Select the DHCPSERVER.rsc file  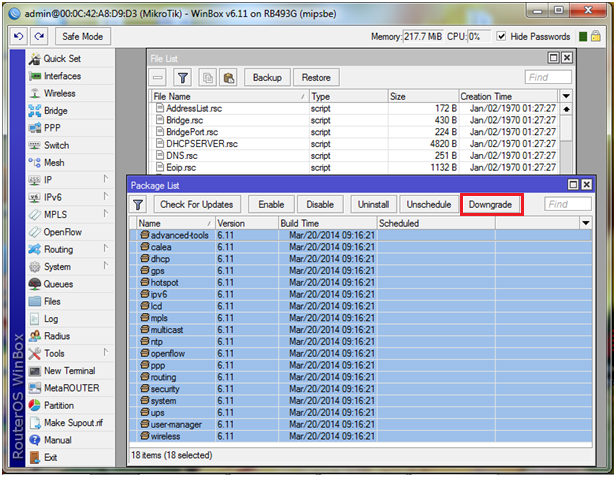[x=356, y=144]
